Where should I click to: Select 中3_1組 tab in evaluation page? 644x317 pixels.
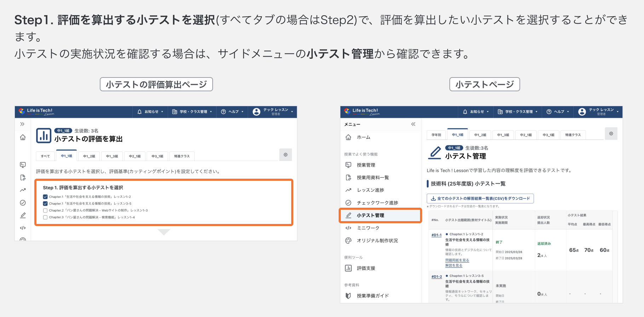click(157, 156)
